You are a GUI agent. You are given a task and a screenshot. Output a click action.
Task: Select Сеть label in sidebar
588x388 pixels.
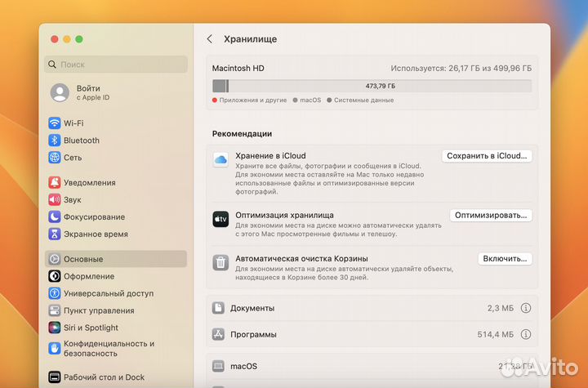[73, 158]
